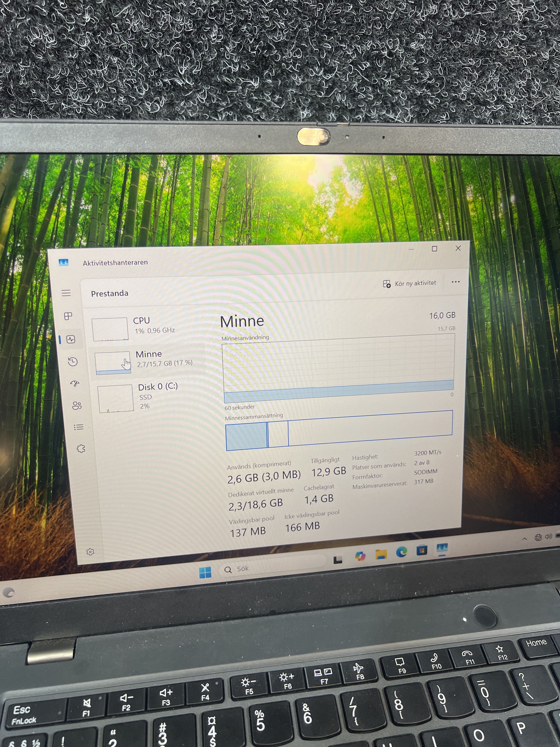560x747 pixels.
Task: Open the hamburger navigation menu
Action: tap(66, 293)
